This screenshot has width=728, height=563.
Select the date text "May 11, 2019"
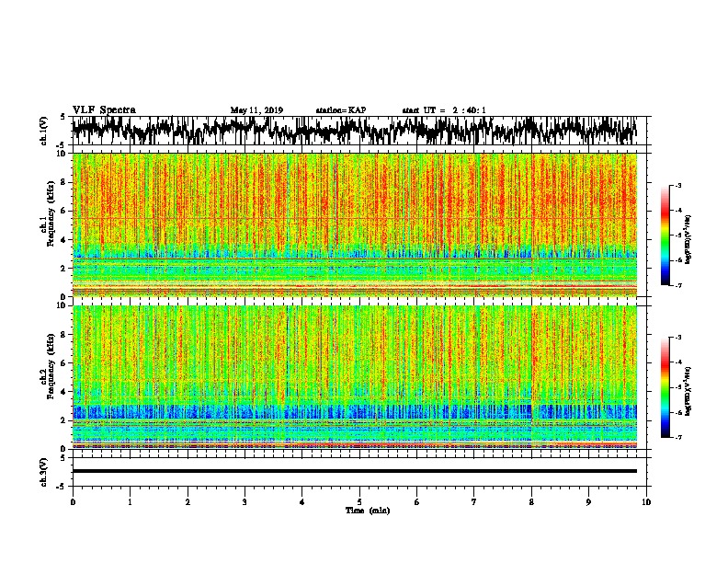pos(256,110)
